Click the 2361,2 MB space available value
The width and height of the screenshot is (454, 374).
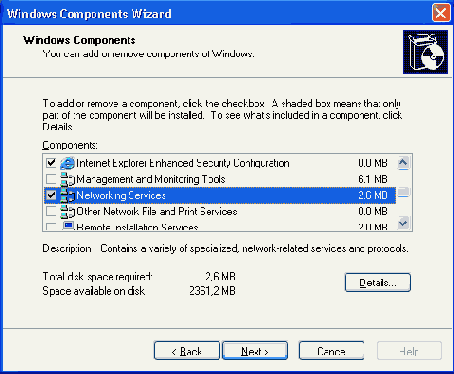point(212,291)
